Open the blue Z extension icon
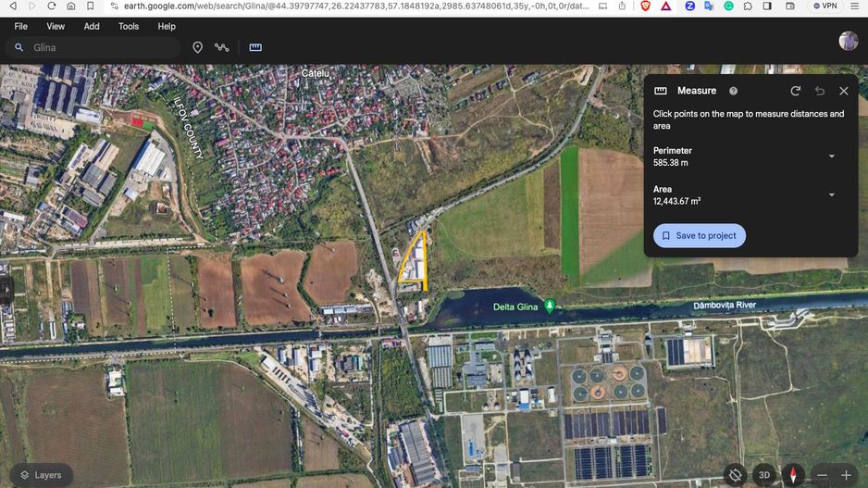This screenshot has width=868, height=488. [x=689, y=6]
